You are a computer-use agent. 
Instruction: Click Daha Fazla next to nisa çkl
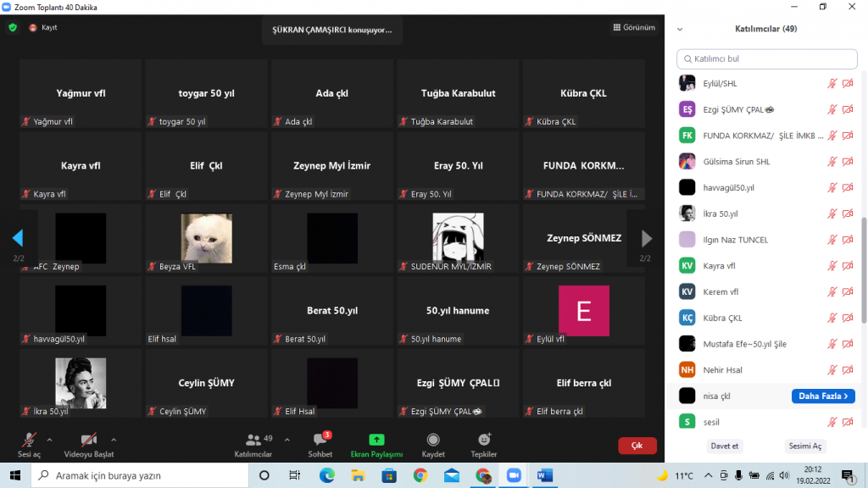[822, 396]
